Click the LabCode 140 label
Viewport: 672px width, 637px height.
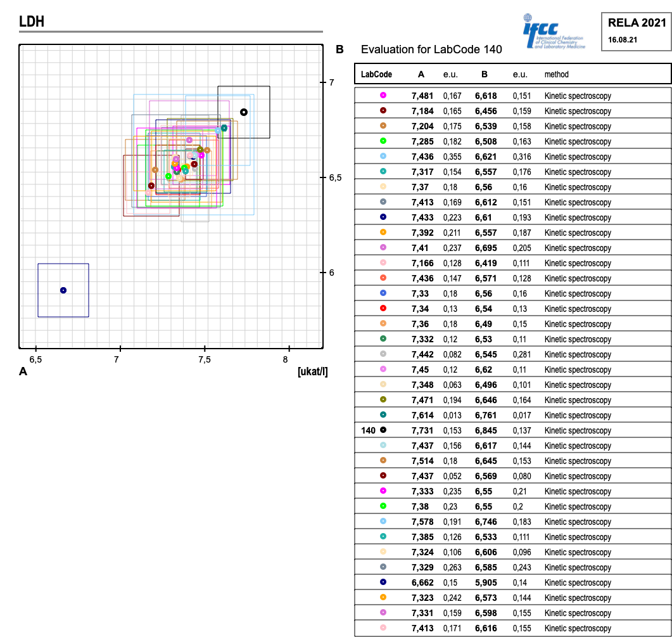coord(368,430)
